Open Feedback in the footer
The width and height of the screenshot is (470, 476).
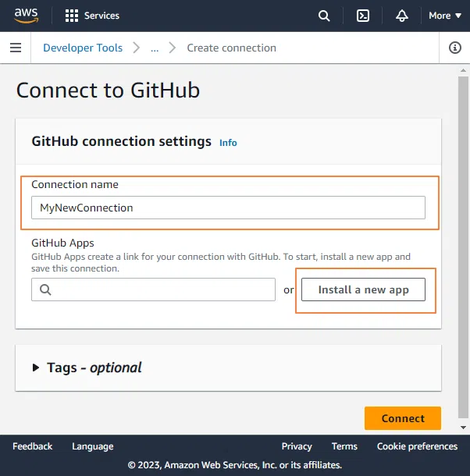33,446
